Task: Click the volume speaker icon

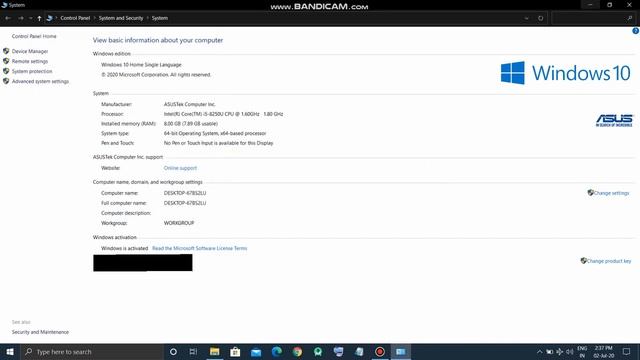Action: 569,351
